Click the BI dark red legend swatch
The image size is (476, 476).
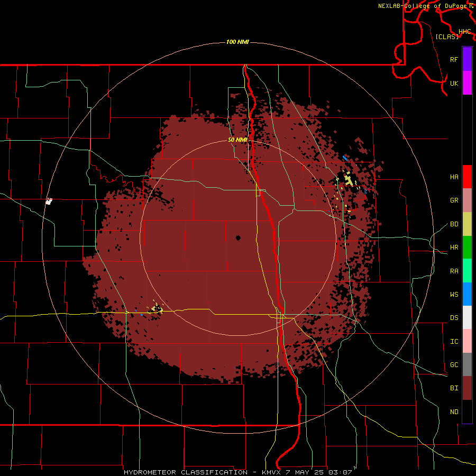click(x=467, y=388)
